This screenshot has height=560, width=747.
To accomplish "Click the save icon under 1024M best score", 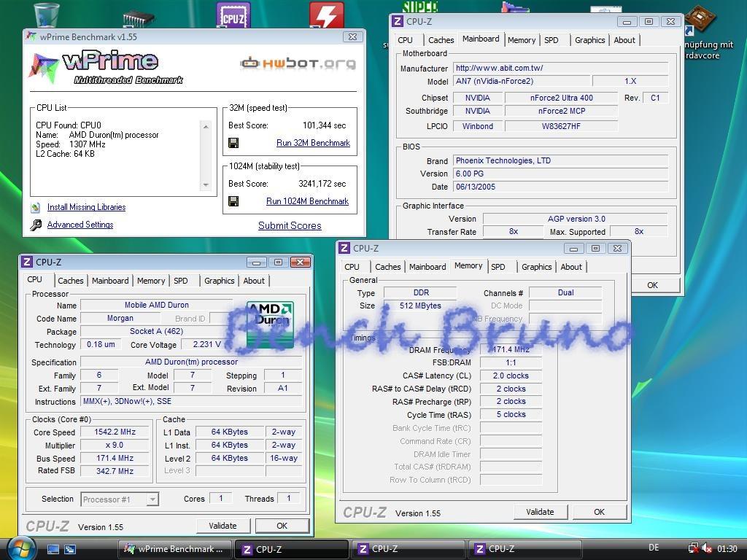I will [233, 201].
